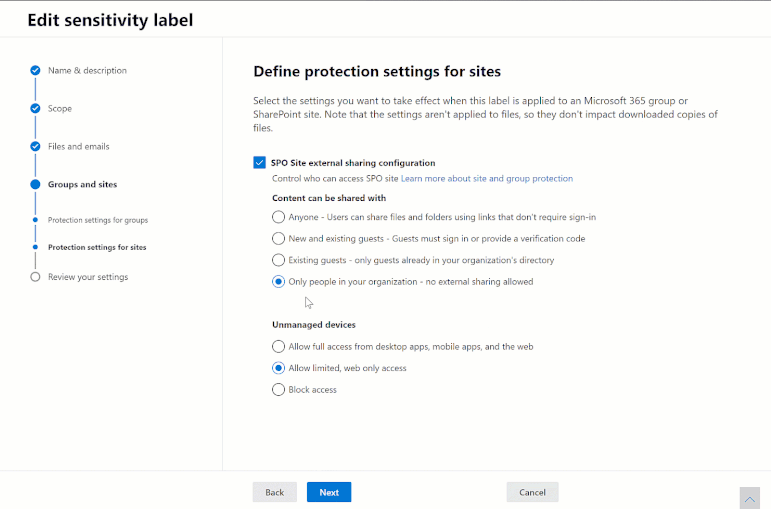
Task: Click the Groups and sites step circle
Action: [35, 184]
